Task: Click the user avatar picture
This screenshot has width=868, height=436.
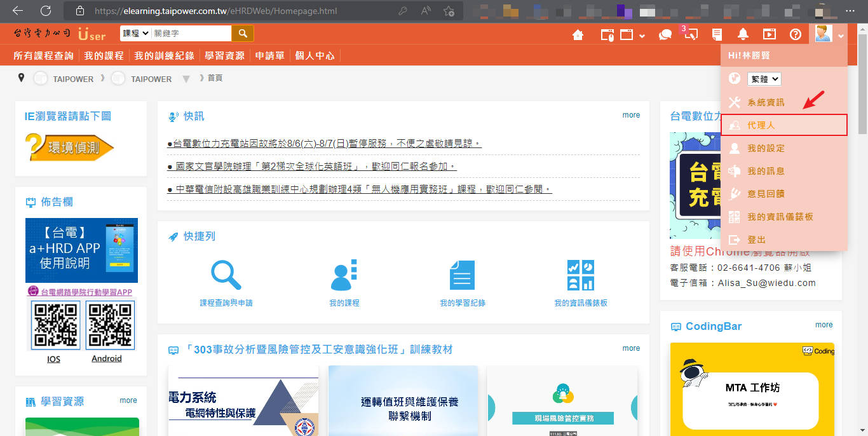Action: click(x=823, y=34)
